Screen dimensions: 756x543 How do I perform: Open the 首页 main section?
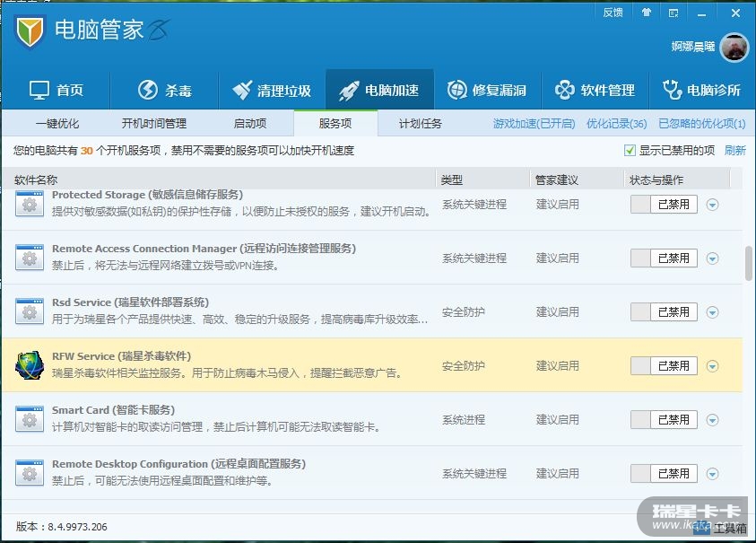pyautogui.click(x=56, y=91)
